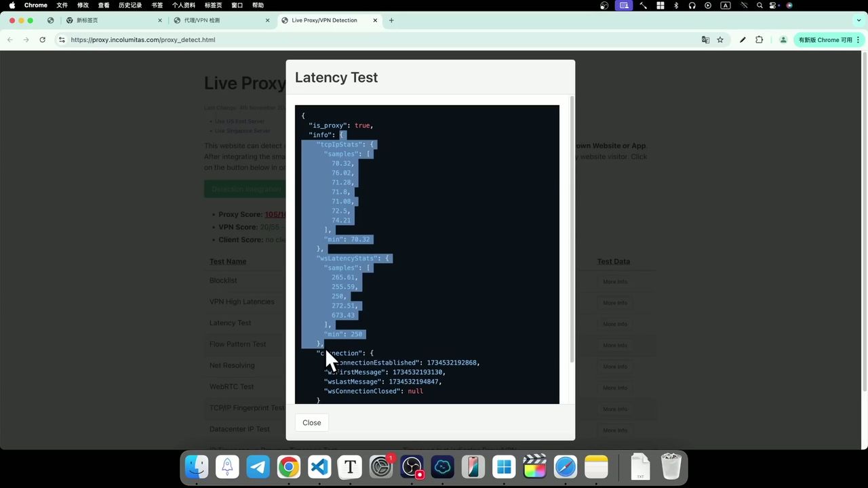
Task: Open the Google Translate icon in address bar
Action: [705, 40]
